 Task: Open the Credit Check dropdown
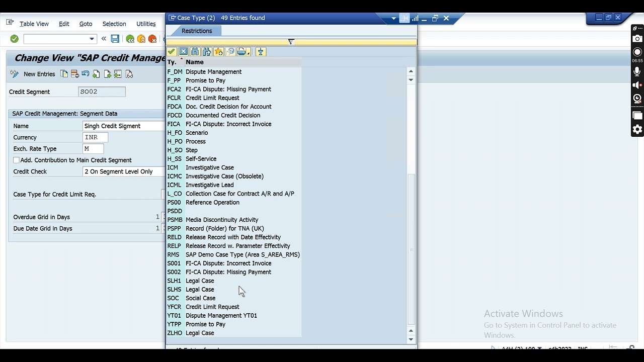[124, 171]
